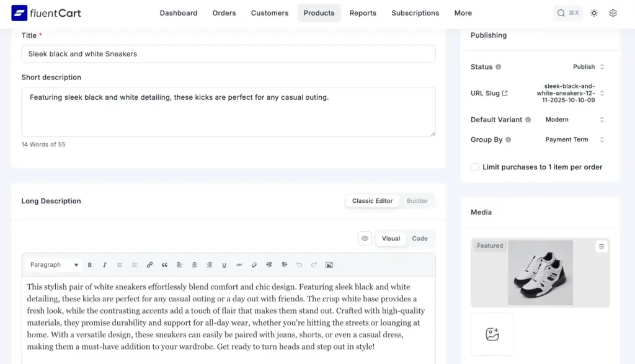Viewport: 635px width, 364px height.
Task: Insert an image into the description
Action: [329, 265]
